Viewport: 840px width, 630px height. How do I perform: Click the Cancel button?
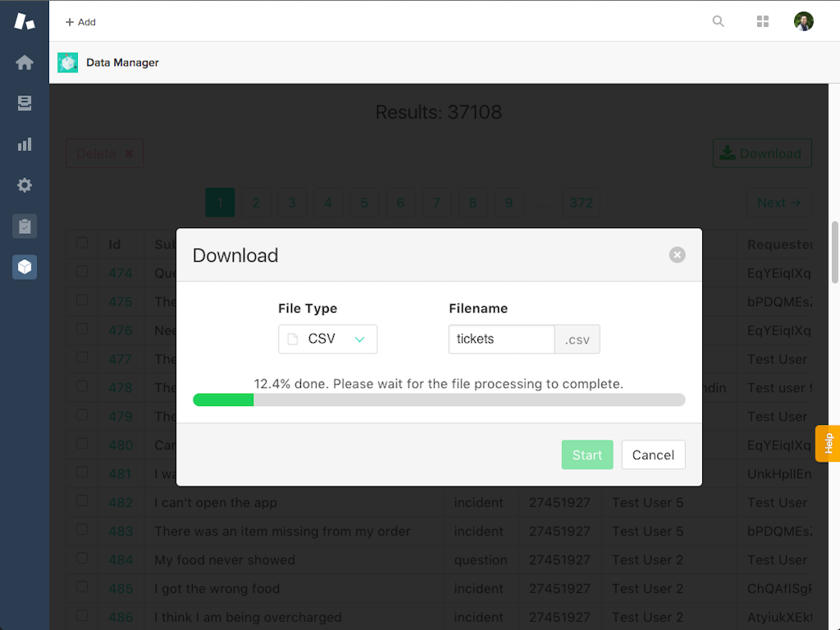(653, 455)
